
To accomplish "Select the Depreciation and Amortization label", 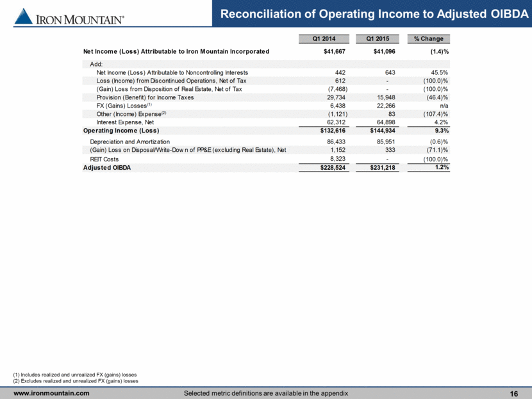I will (129, 142).
